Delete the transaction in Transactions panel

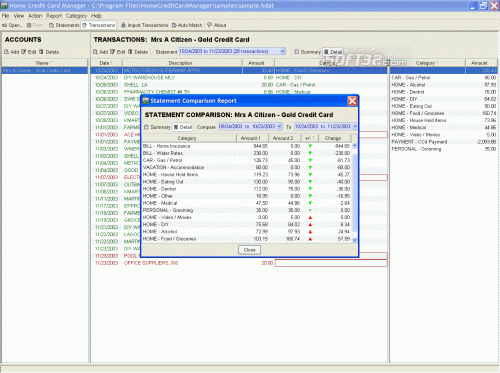[x=138, y=52]
